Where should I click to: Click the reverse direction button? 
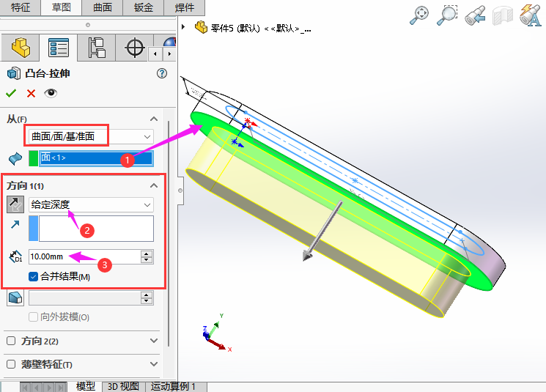click(x=15, y=204)
